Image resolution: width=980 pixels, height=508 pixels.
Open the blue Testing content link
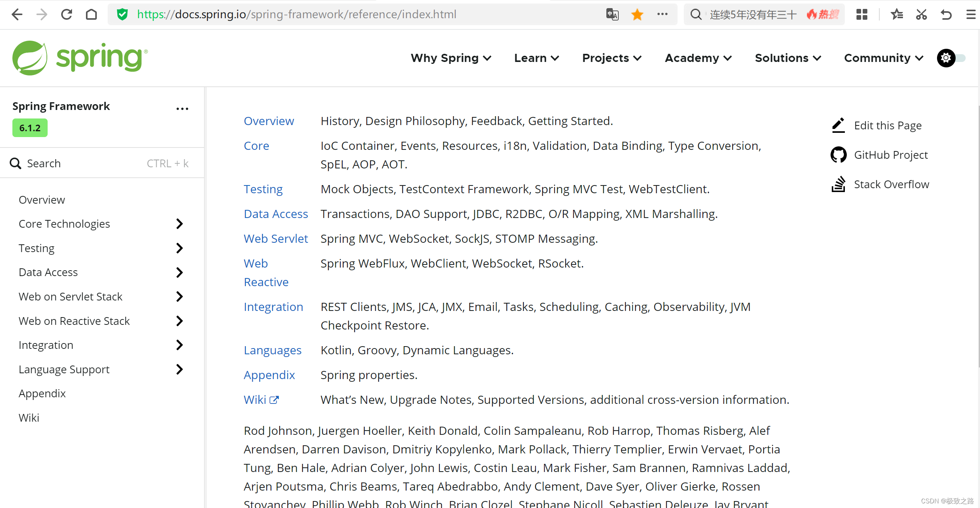(x=263, y=189)
